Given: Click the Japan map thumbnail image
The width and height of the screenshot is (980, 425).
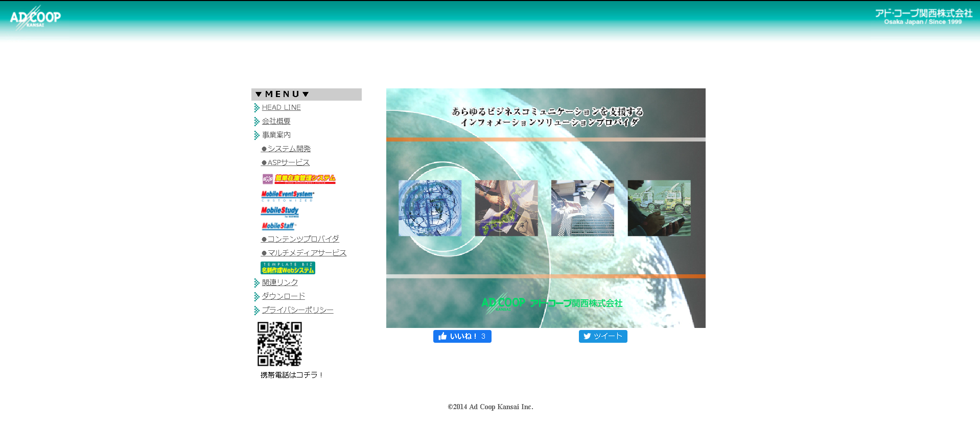Looking at the screenshot, I should [506, 208].
